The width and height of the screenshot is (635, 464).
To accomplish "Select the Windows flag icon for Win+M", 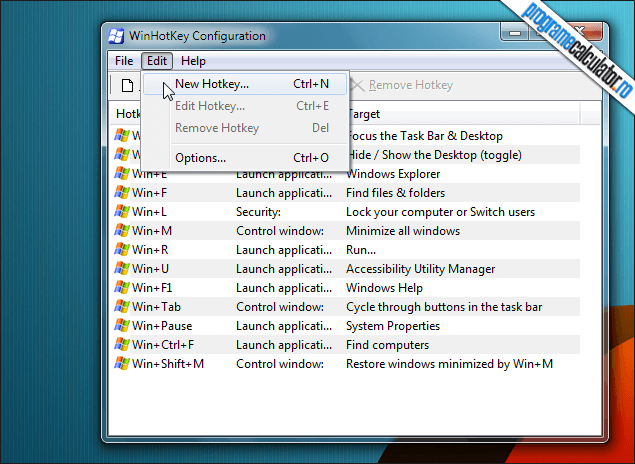I will 121,231.
